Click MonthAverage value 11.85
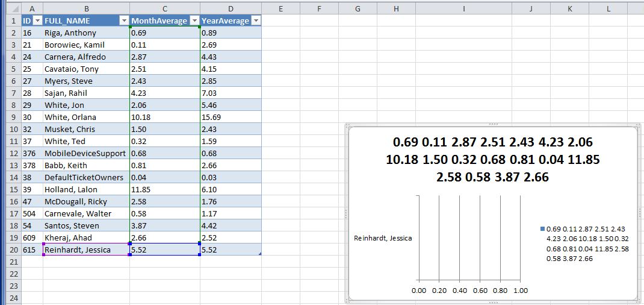This screenshot has height=305, width=644. click(x=165, y=189)
